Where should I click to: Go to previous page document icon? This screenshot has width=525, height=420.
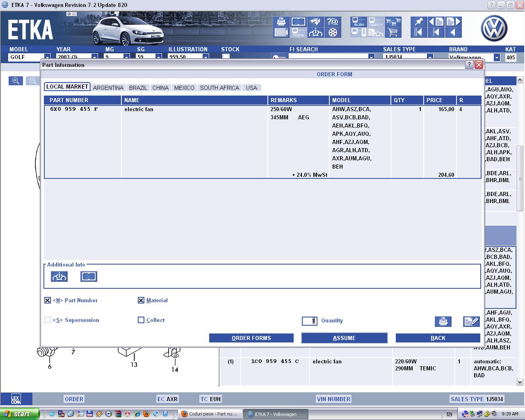click(x=436, y=22)
